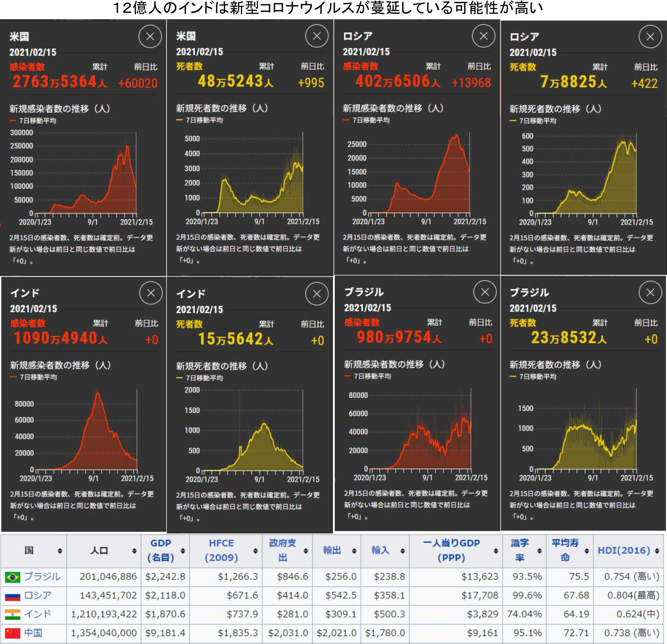Sort table by 国 column arrows

(60, 551)
